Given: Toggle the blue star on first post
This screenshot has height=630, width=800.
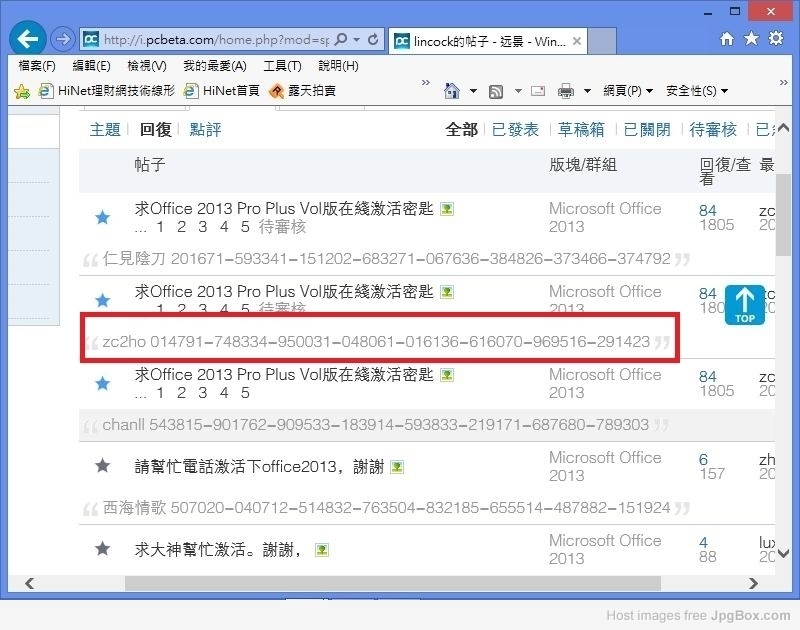Looking at the screenshot, I should point(101,217).
